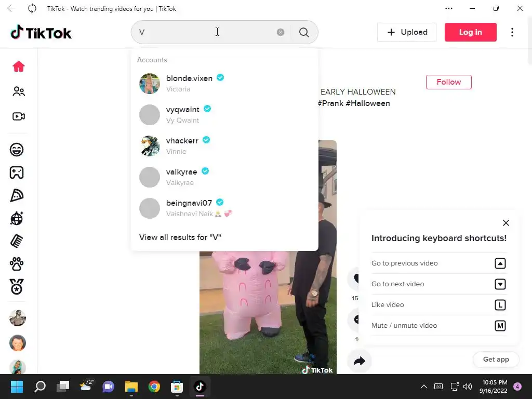This screenshot has height=399, width=532.
Task: Select the Comedy laughing face category icon
Action: (x=17, y=150)
